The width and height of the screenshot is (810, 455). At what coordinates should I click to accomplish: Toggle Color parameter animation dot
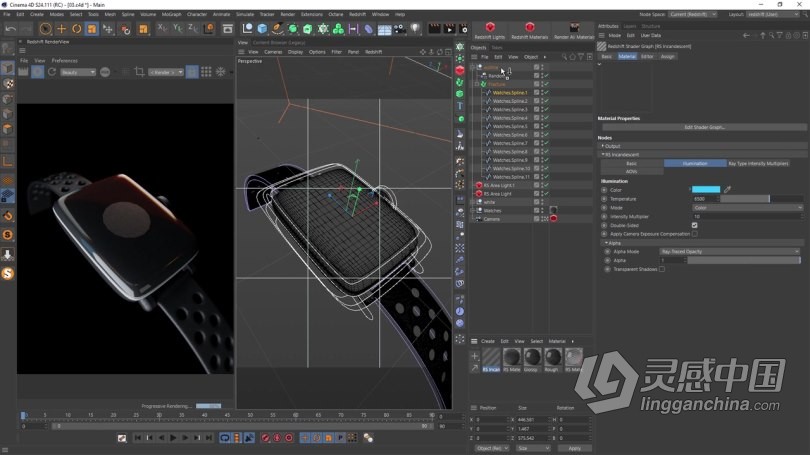point(604,190)
